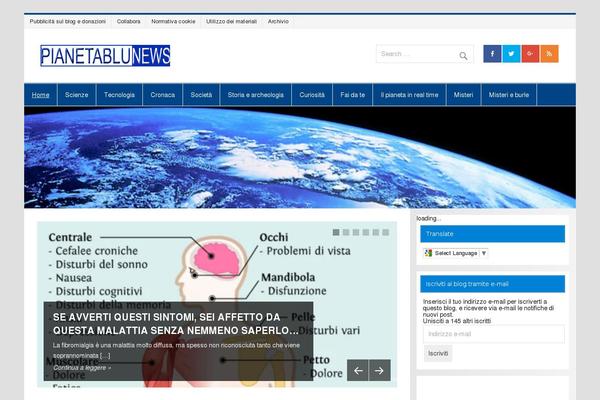The height and width of the screenshot is (400, 600).
Task: Click the Indirizzo e-mail input field
Action: click(494, 334)
